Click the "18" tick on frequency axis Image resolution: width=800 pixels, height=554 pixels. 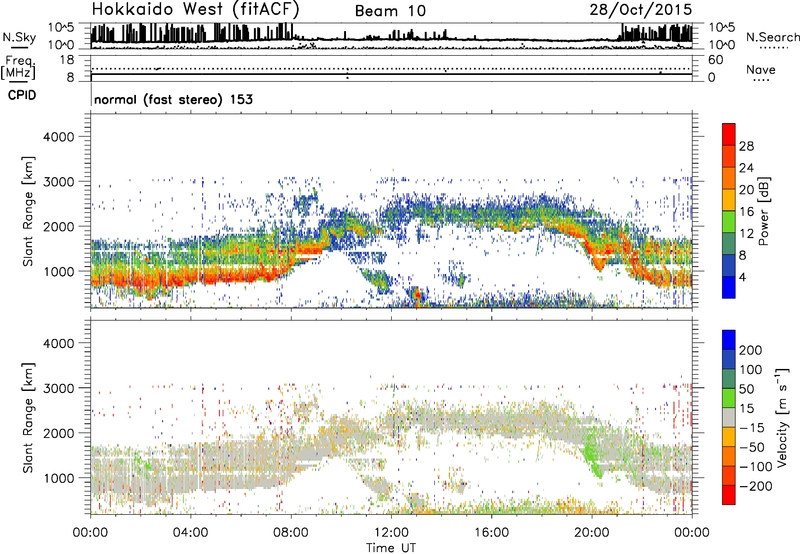67,60
